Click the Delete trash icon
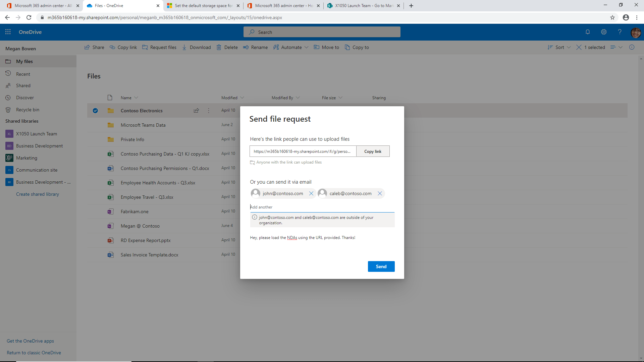The image size is (644, 362). coord(219,47)
